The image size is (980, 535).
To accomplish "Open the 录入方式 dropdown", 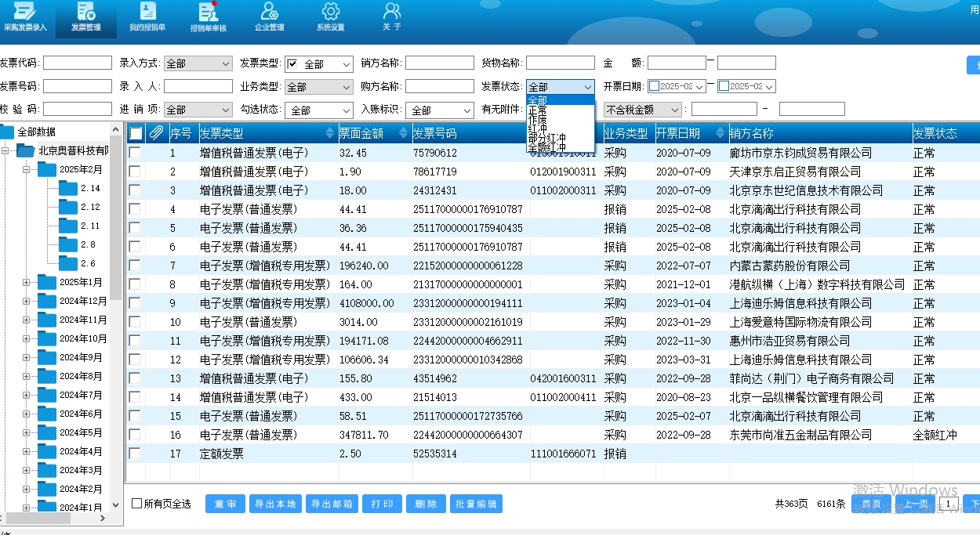I will 198,63.
